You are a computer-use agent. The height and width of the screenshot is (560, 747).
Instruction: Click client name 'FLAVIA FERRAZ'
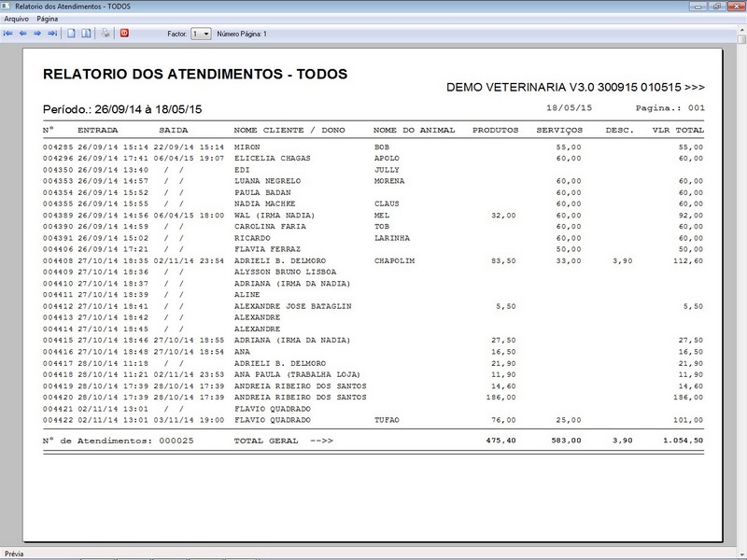[267, 249]
